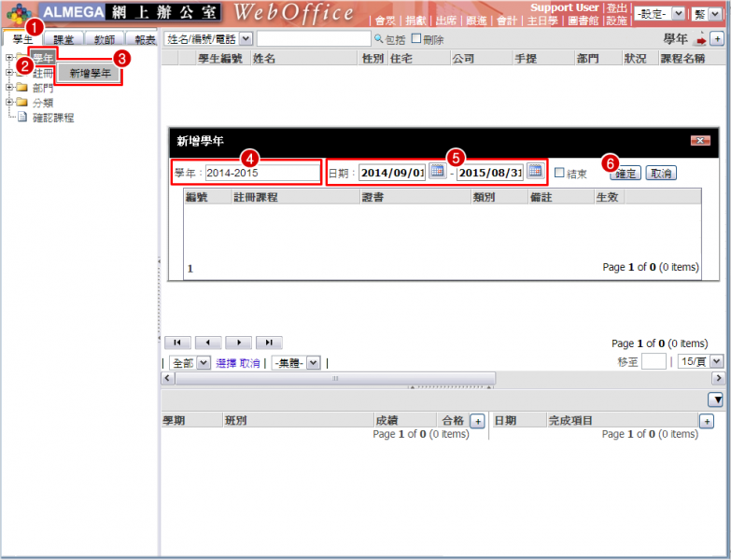Click the start date field 2014/09/01

[x=392, y=173]
